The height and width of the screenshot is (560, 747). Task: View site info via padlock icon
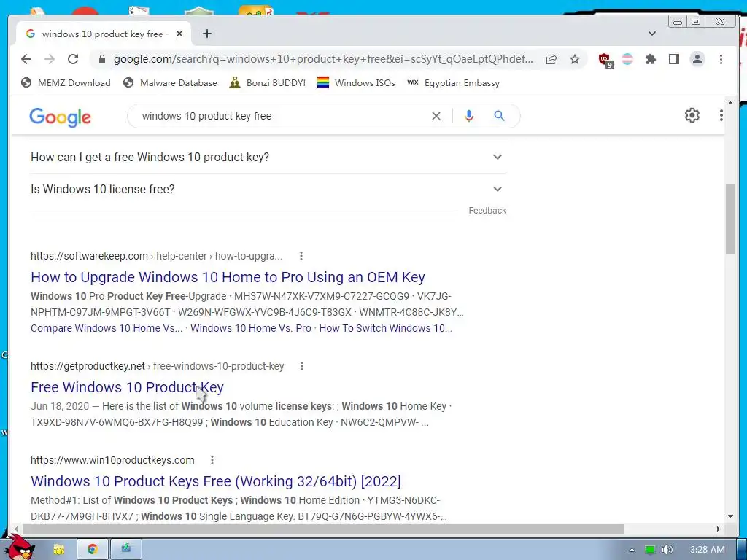[101, 59]
